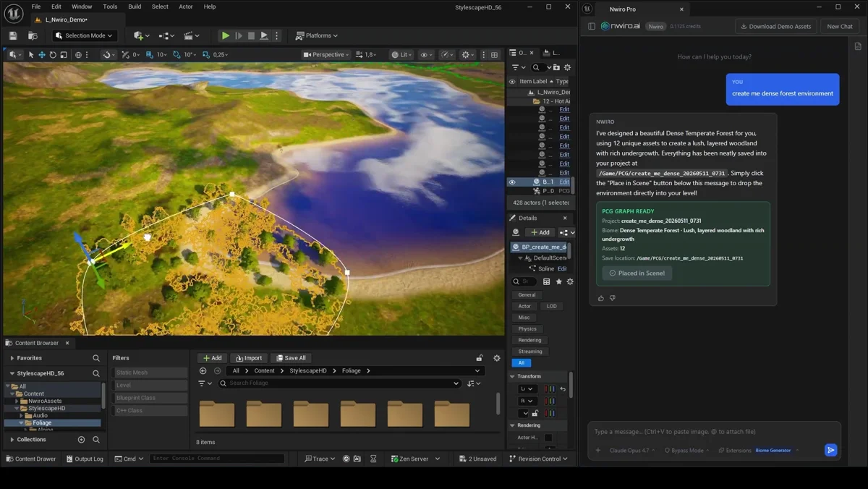
Task: Select the Content Browser tab
Action: point(37,343)
